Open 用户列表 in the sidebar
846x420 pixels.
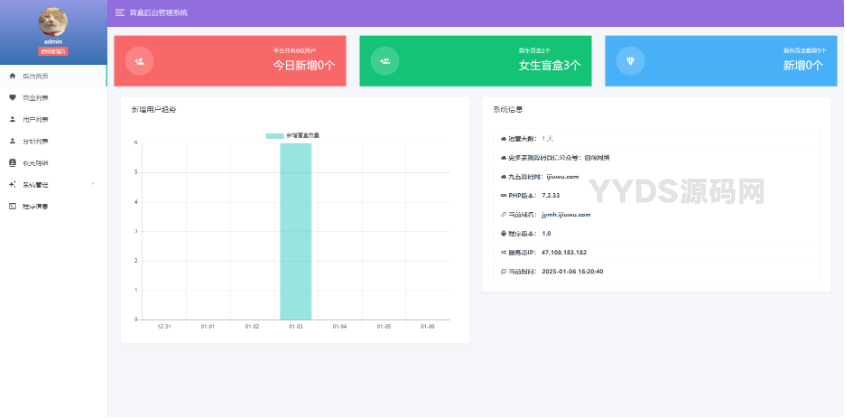click(53, 119)
